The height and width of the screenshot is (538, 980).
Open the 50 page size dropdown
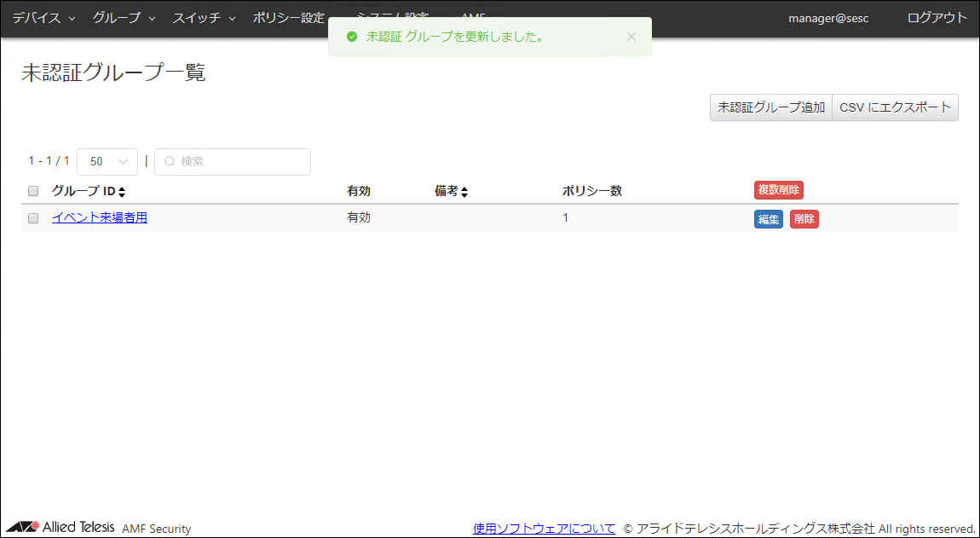pyautogui.click(x=107, y=161)
